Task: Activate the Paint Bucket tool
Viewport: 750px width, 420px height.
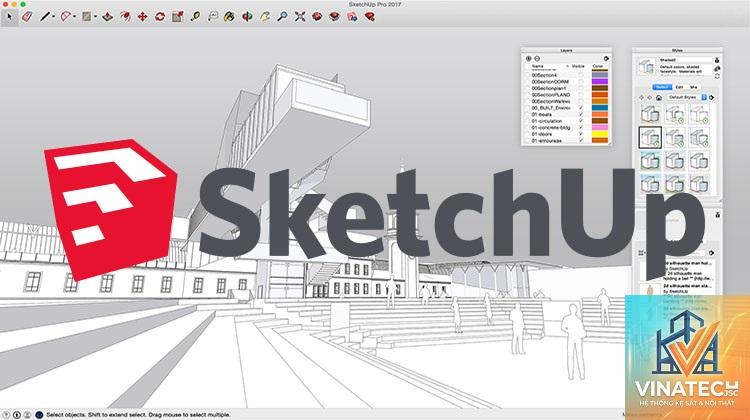Action: 230,17
